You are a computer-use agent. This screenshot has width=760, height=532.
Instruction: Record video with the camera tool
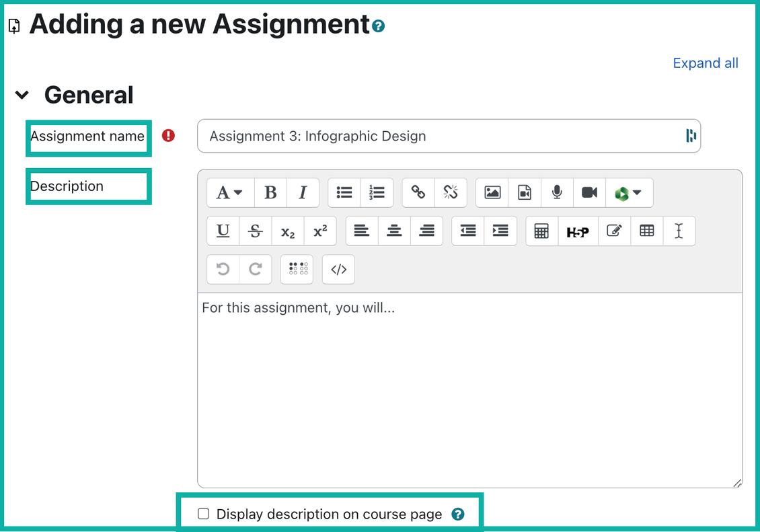tap(590, 193)
